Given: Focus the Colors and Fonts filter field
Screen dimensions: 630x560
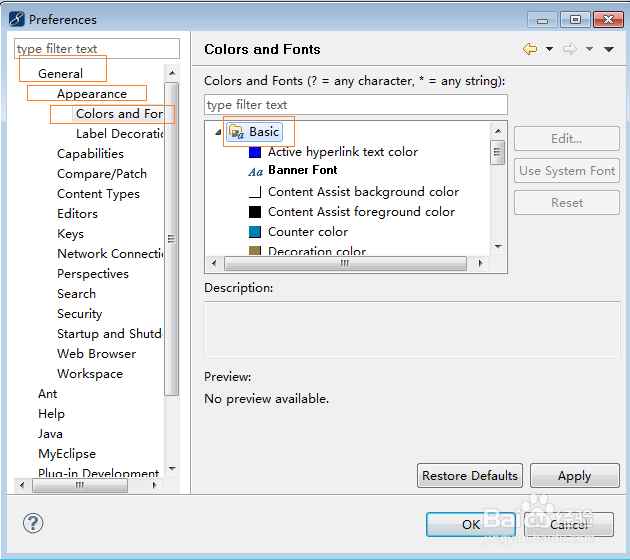Looking at the screenshot, I should click(355, 105).
